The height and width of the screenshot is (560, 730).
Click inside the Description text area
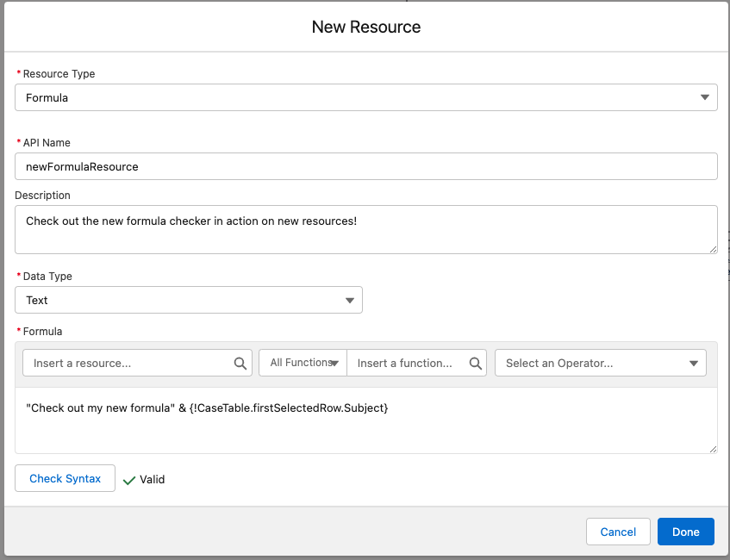coord(365,229)
